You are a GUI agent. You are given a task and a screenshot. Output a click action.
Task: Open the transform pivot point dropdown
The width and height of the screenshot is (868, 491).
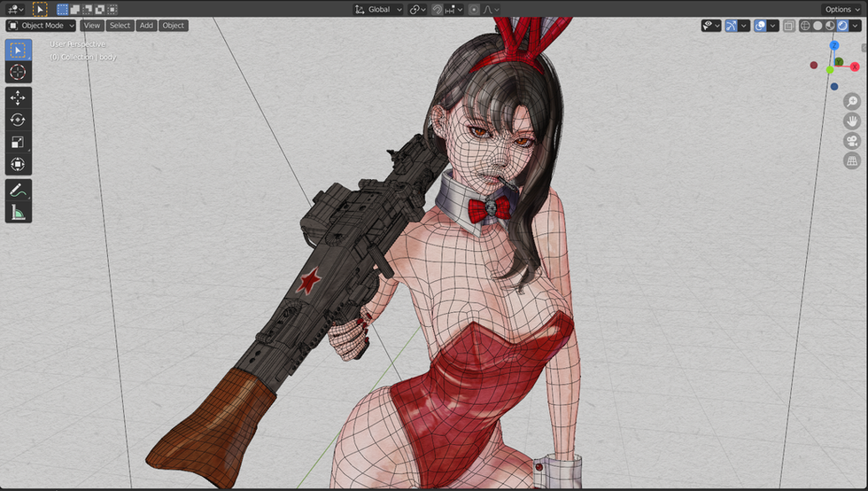tap(417, 10)
